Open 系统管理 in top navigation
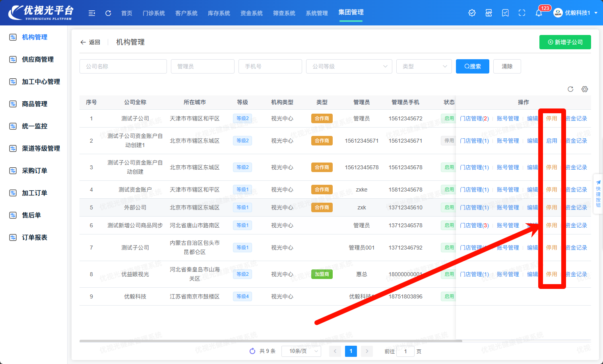The image size is (603, 364). 317,13
